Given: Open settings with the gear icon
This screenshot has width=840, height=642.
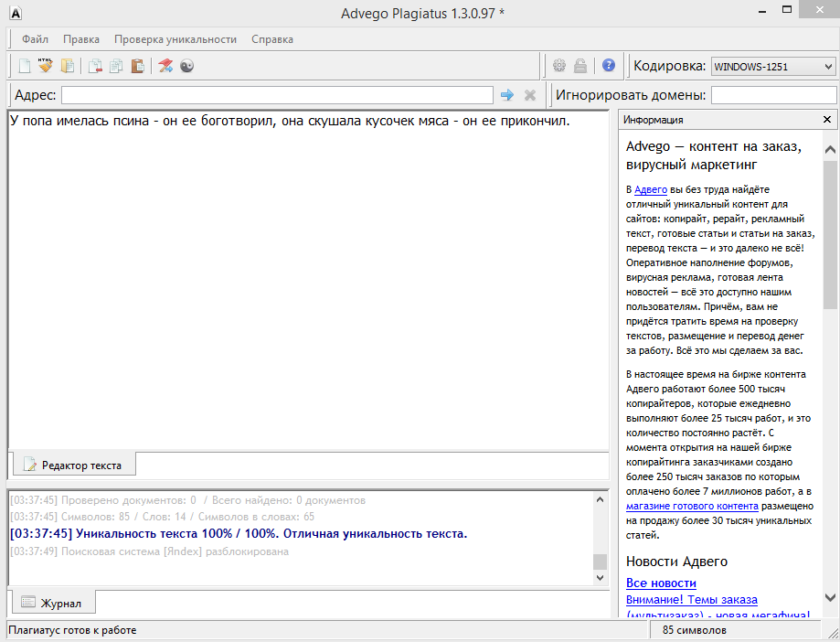Looking at the screenshot, I should tap(559, 66).
